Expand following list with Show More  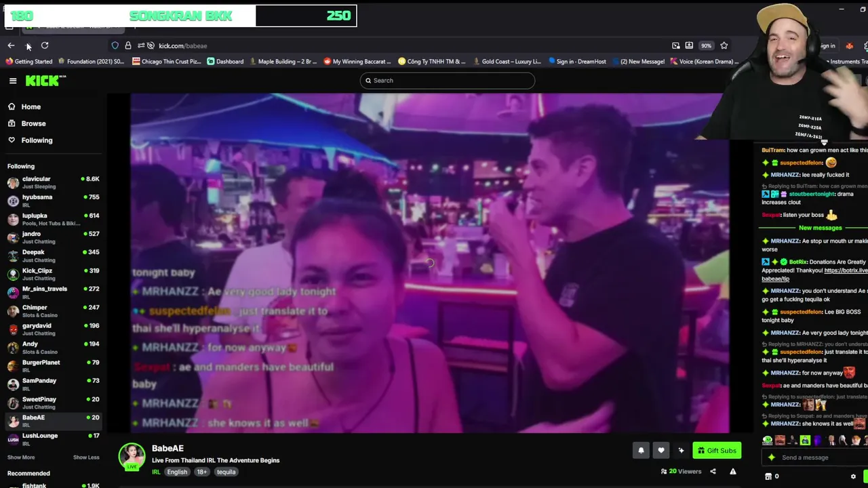coord(21,457)
